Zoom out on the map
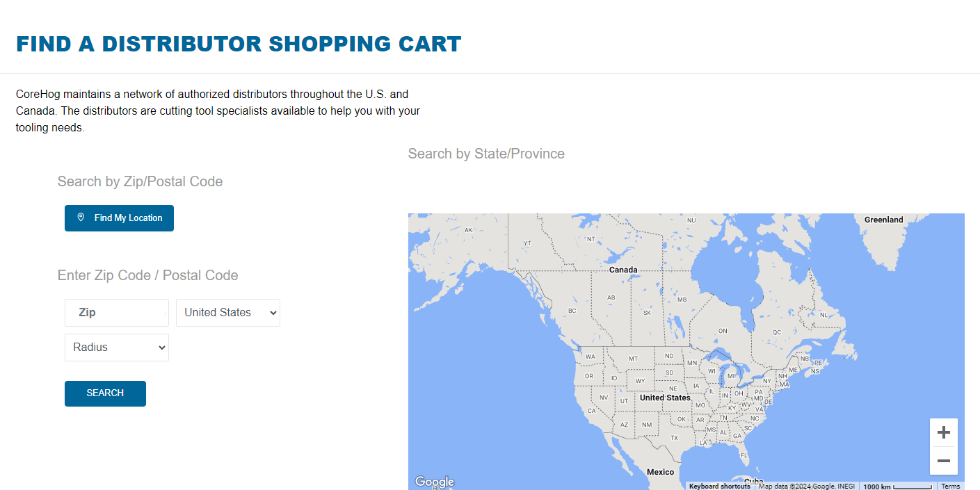 [944, 461]
